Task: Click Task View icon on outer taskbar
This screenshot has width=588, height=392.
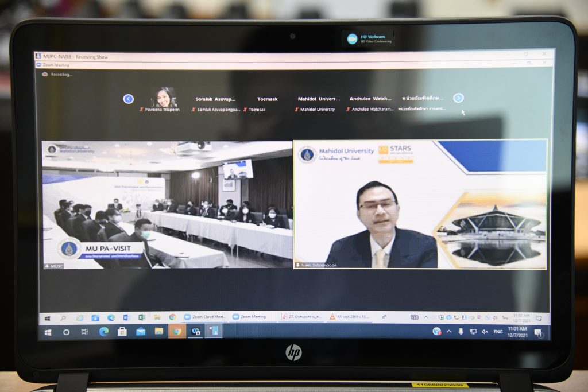Action: 84,332
